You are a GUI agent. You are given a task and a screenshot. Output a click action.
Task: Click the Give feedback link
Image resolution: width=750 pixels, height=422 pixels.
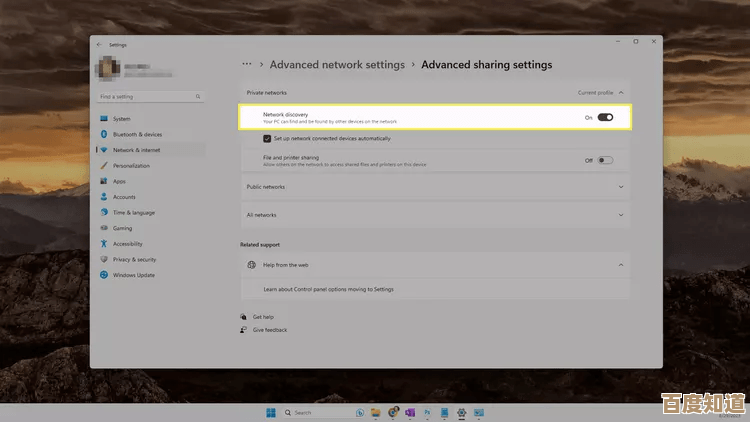coord(269,330)
